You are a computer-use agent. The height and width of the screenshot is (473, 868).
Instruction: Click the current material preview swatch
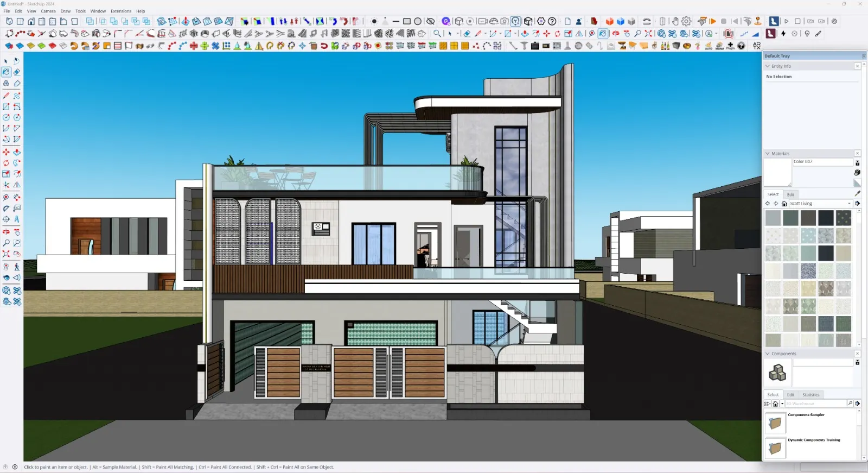(x=777, y=173)
